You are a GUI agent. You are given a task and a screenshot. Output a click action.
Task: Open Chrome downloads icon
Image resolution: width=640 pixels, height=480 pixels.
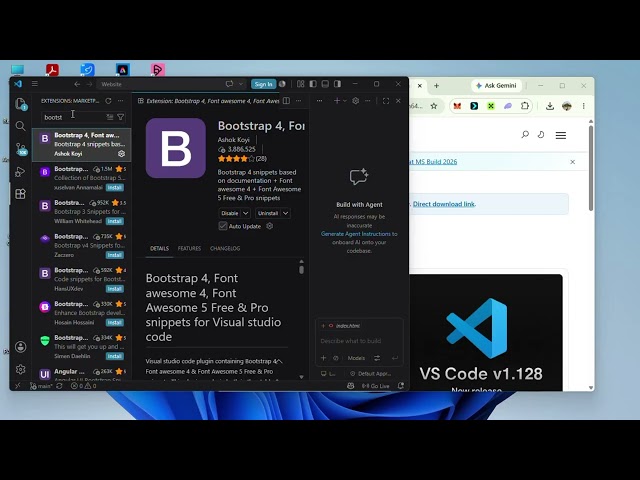pyautogui.click(x=550, y=106)
